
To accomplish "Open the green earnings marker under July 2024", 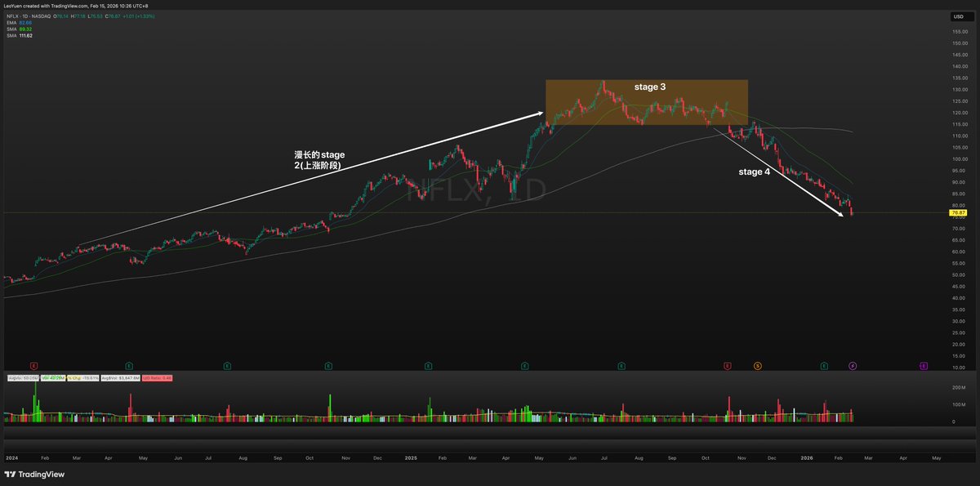I will 227,366.
